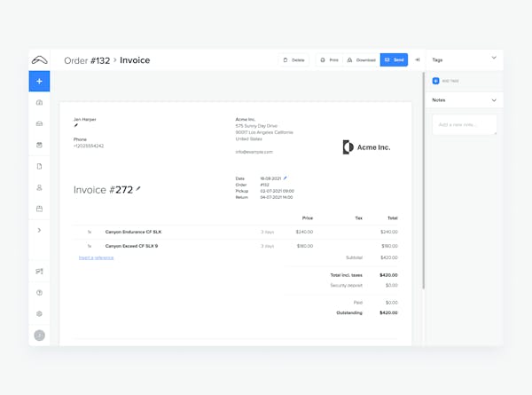Screen dimensions: 532x395
Task: Open the announcements icon in lower sidebar
Action: pos(39,272)
